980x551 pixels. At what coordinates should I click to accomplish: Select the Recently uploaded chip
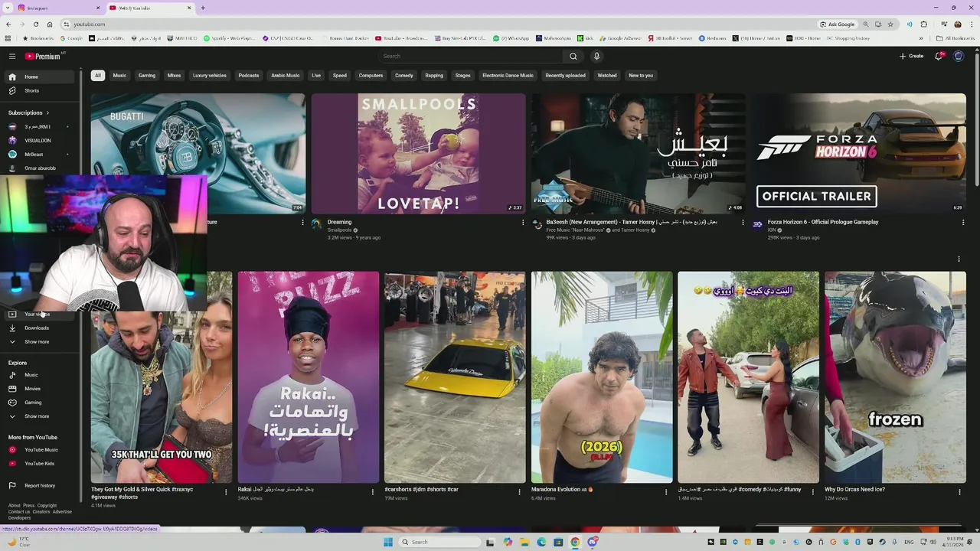pyautogui.click(x=565, y=75)
